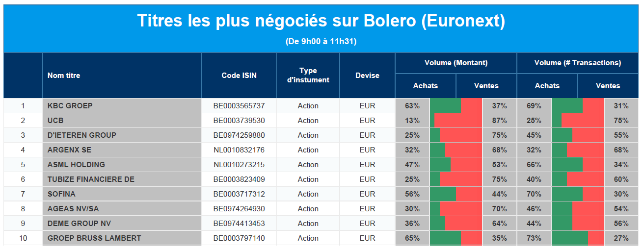Select the Volume (Montant) header
Viewport: 644px width, 251px height.
tap(456, 63)
